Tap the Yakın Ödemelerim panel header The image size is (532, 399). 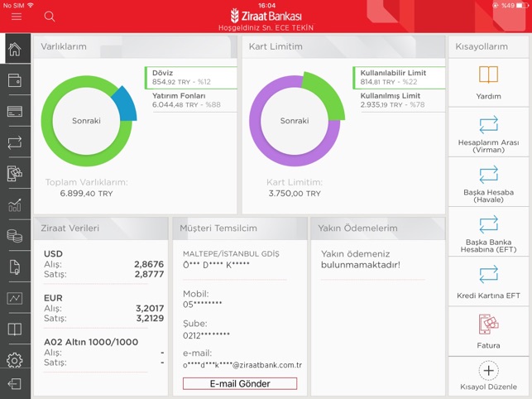click(378, 228)
